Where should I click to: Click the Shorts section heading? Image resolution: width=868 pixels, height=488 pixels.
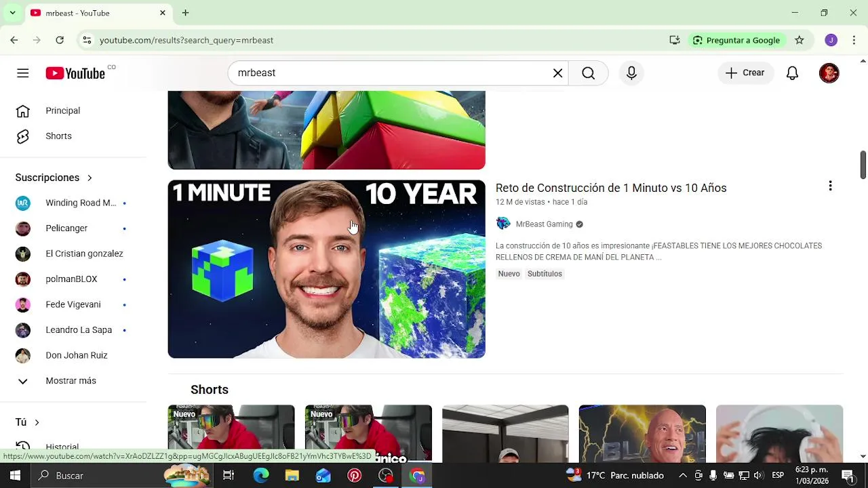210,390
